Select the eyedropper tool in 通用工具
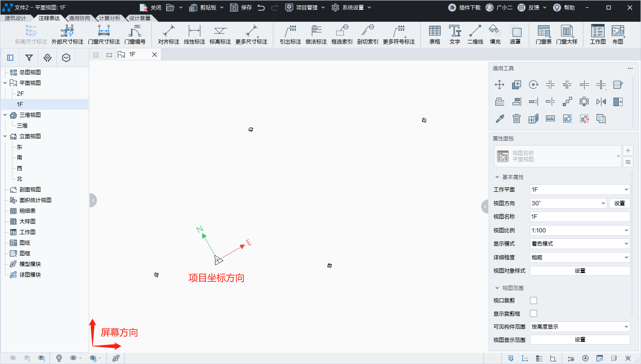Viewport: 641px width, 364px height. pos(500,119)
